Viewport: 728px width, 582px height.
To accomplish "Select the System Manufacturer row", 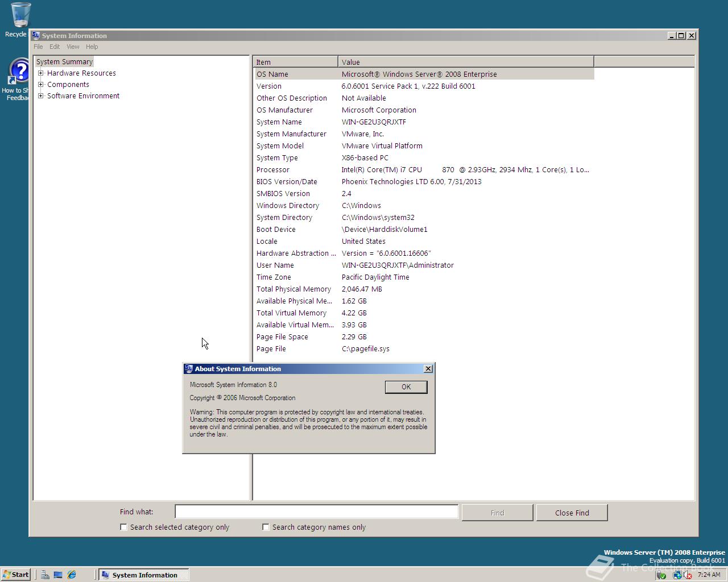I will (x=424, y=134).
